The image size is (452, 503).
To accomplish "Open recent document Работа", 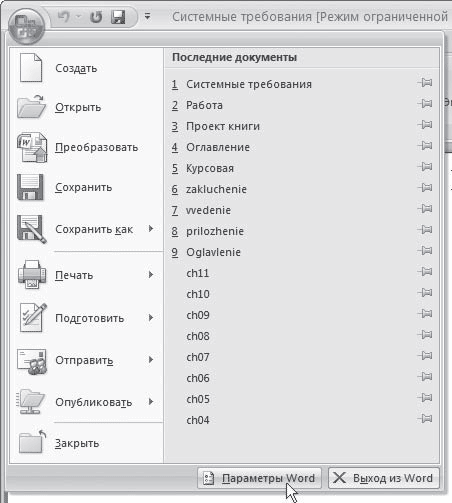I will pos(197,105).
